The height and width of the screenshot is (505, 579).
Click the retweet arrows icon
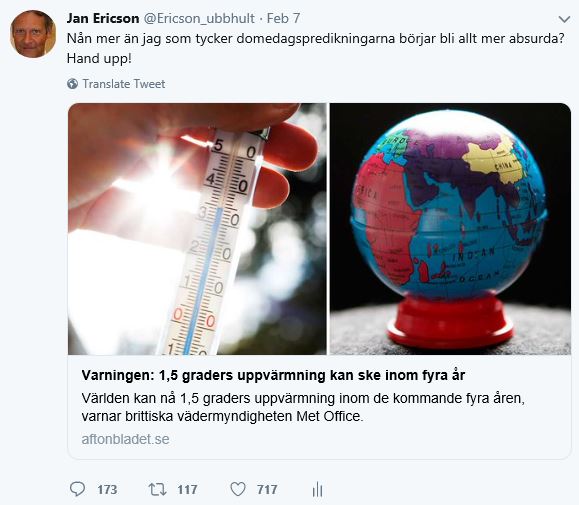click(x=157, y=489)
